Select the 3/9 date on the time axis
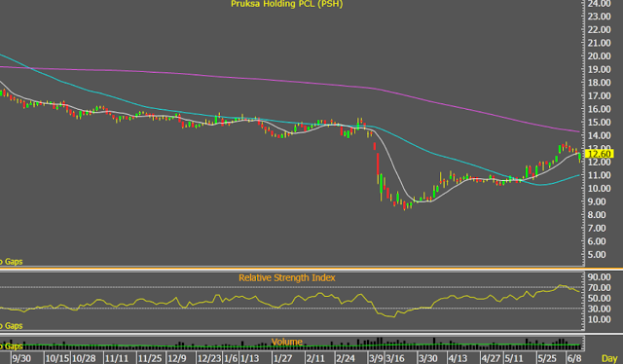Screen dimensions: 623x364 coord(376,358)
